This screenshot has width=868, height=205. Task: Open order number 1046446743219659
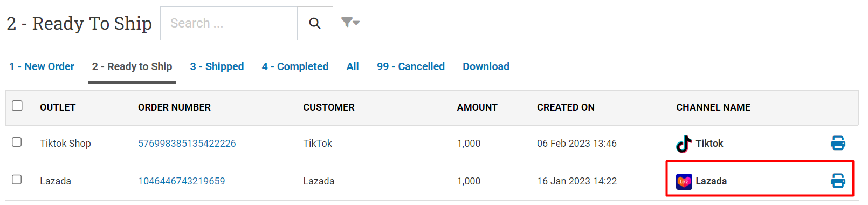coord(182,181)
